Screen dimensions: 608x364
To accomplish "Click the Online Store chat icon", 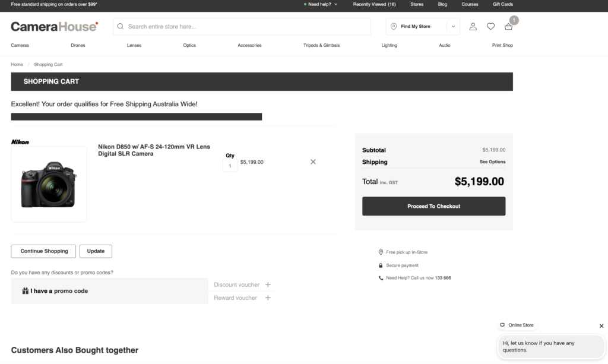I will point(502,325).
